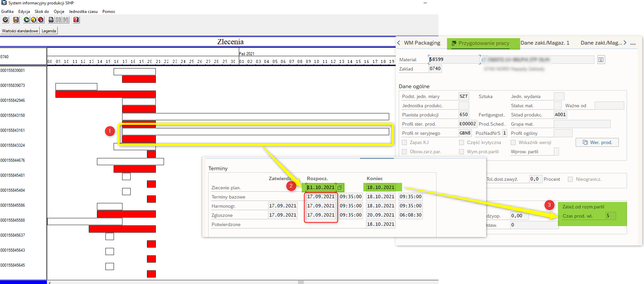Click the yellow exit up-arrow icon
The width and height of the screenshot is (644, 284).
tap(34, 20)
